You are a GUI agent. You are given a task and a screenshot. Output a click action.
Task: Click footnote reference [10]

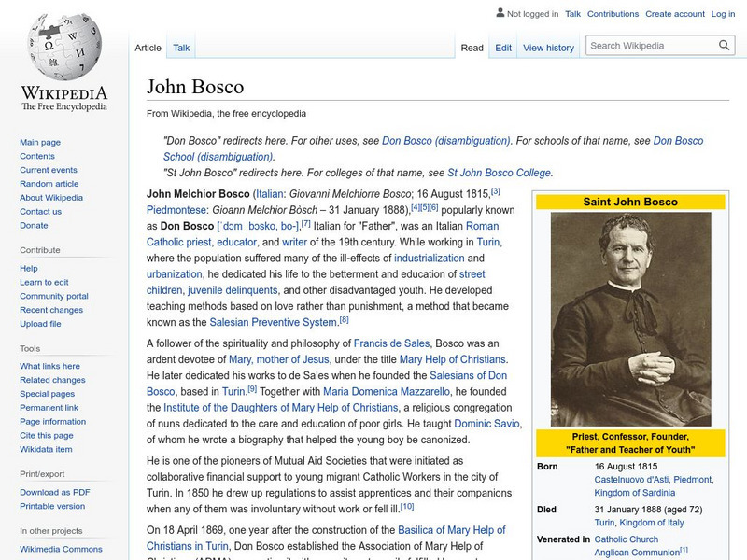407,507
